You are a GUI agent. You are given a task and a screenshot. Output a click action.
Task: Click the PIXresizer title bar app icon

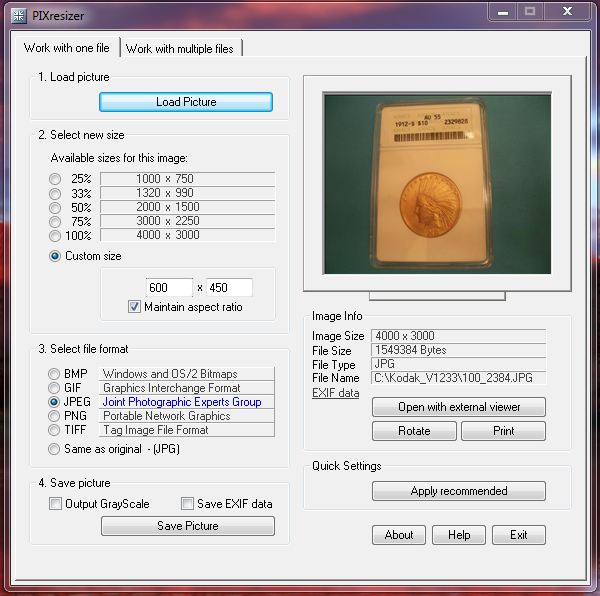pyautogui.click(x=18, y=14)
